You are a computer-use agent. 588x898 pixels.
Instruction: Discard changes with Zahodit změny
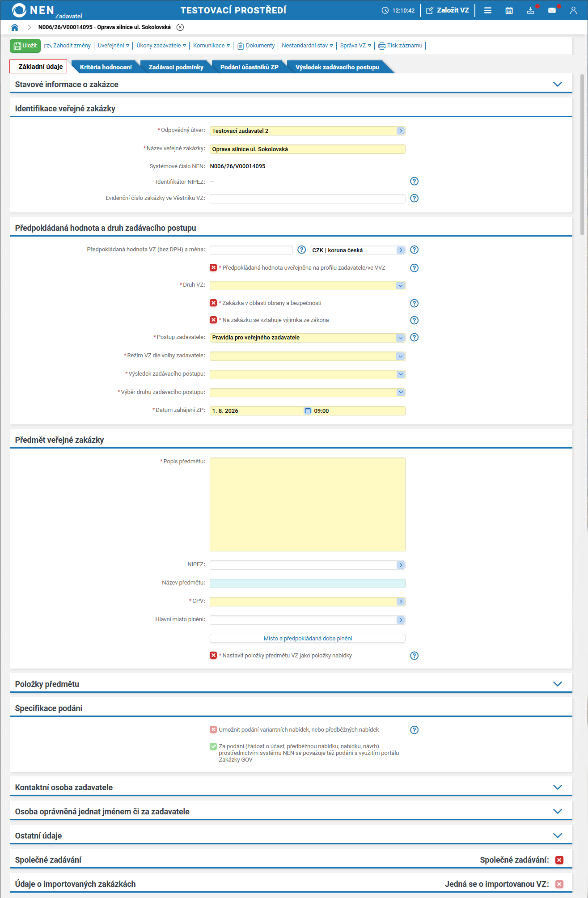tap(68, 46)
